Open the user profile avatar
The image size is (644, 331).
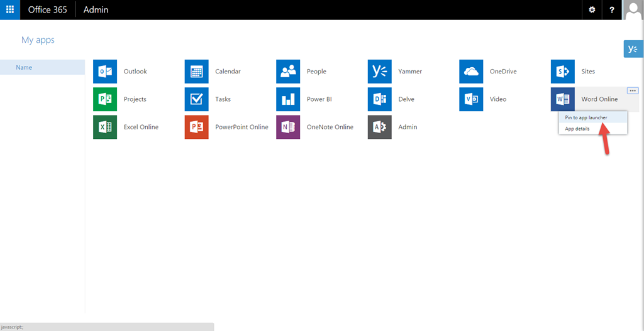(x=633, y=10)
